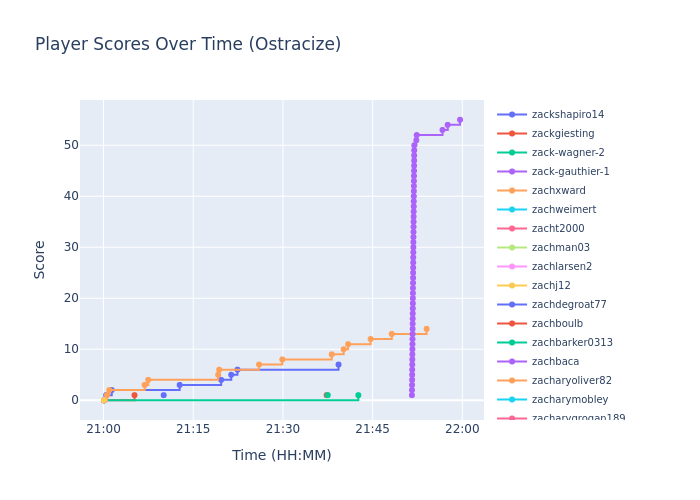The height and width of the screenshot is (500, 700).
Task: Click the chart title 'Player Scores Over Time'
Action: (x=188, y=45)
